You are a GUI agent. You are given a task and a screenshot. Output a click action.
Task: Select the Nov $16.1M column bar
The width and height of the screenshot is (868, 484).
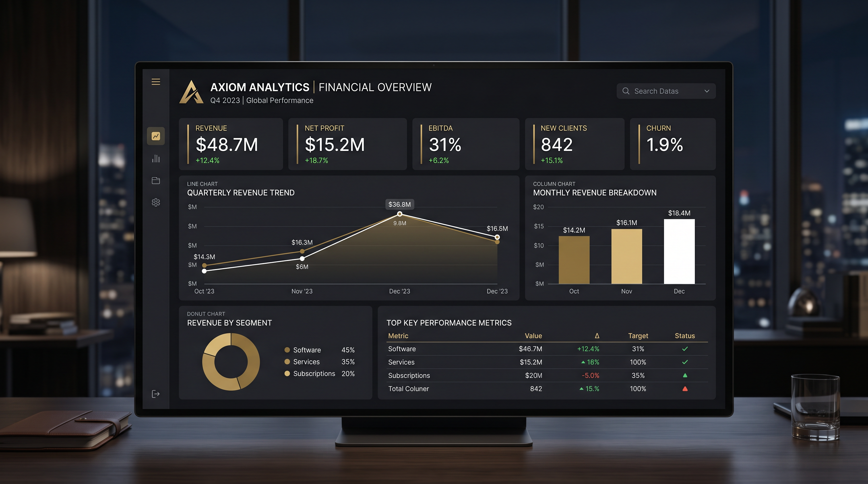point(627,256)
